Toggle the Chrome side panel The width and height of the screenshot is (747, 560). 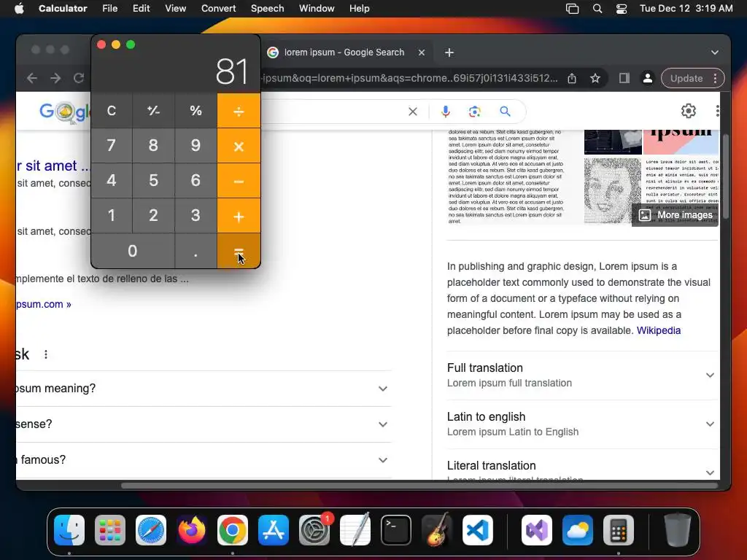[x=624, y=79]
